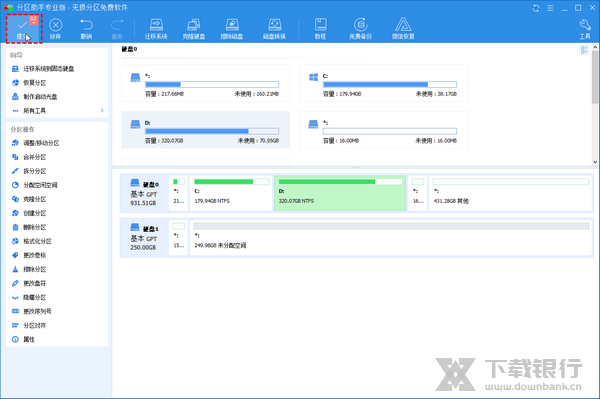Open the 工具 wrench tools icon
Viewport: 600px width, 399px height.
(x=585, y=29)
